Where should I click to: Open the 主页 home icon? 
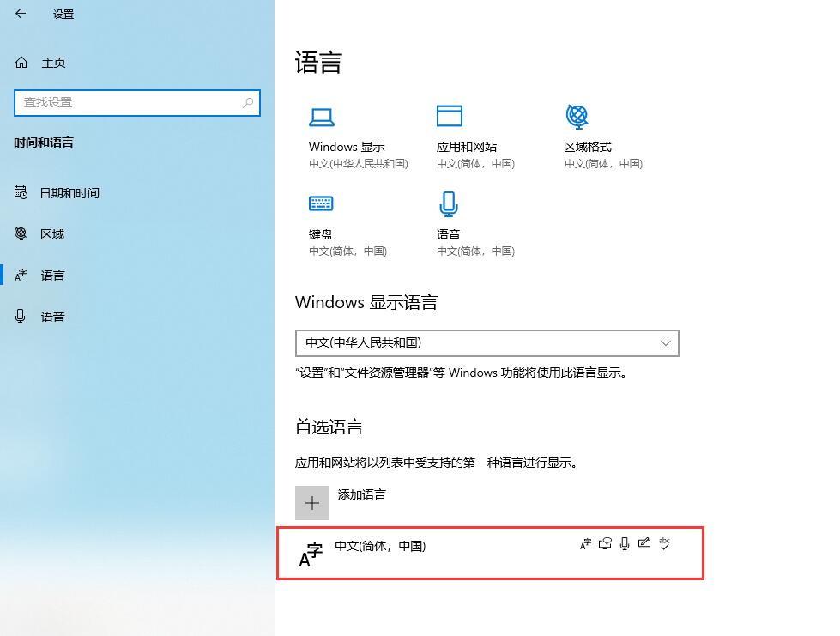tap(21, 63)
